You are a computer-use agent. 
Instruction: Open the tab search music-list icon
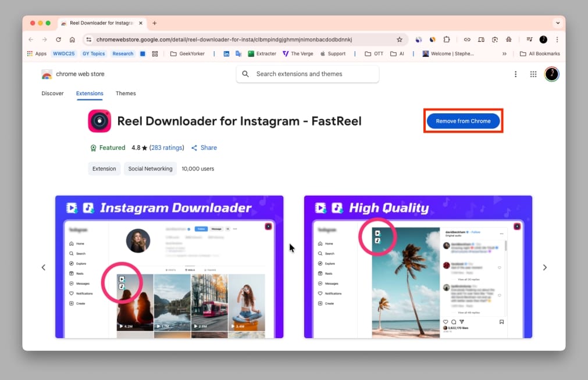click(529, 39)
